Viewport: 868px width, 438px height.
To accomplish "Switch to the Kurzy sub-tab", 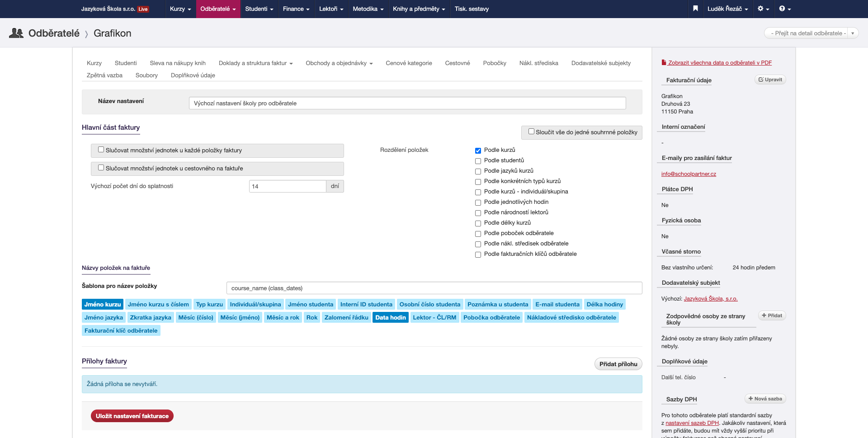I will click(x=94, y=63).
